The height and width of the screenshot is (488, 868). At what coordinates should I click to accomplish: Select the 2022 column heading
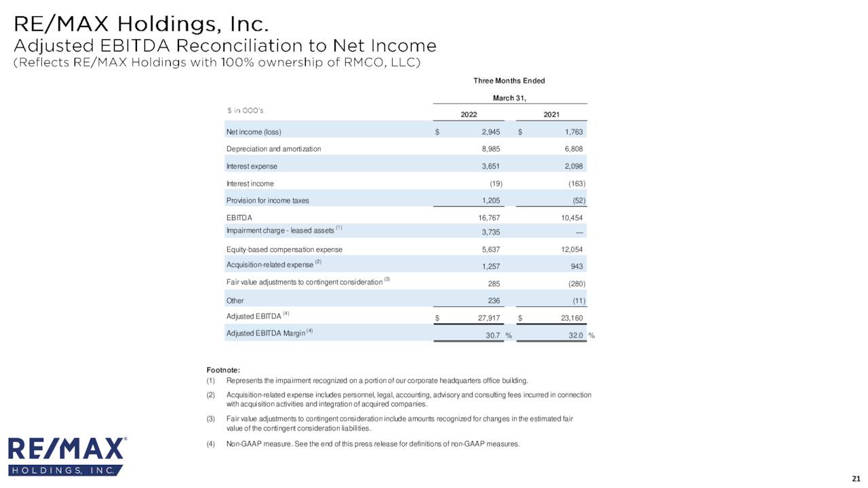pyautogui.click(x=469, y=115)
